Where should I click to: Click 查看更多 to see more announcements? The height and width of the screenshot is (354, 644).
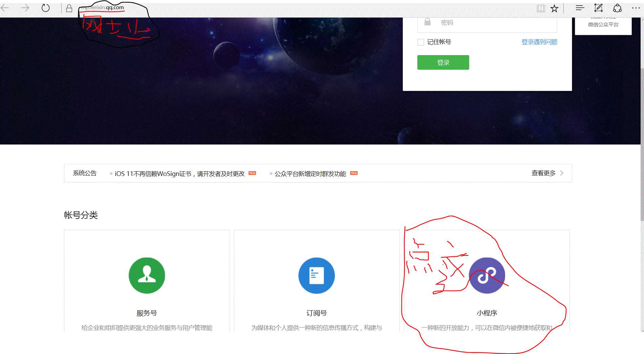point(543,173)
